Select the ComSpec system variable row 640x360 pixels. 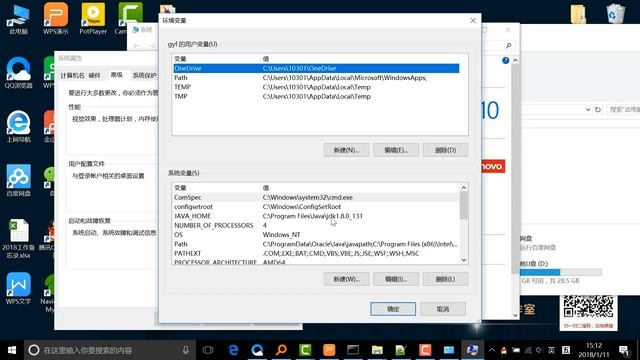(316, 197)
